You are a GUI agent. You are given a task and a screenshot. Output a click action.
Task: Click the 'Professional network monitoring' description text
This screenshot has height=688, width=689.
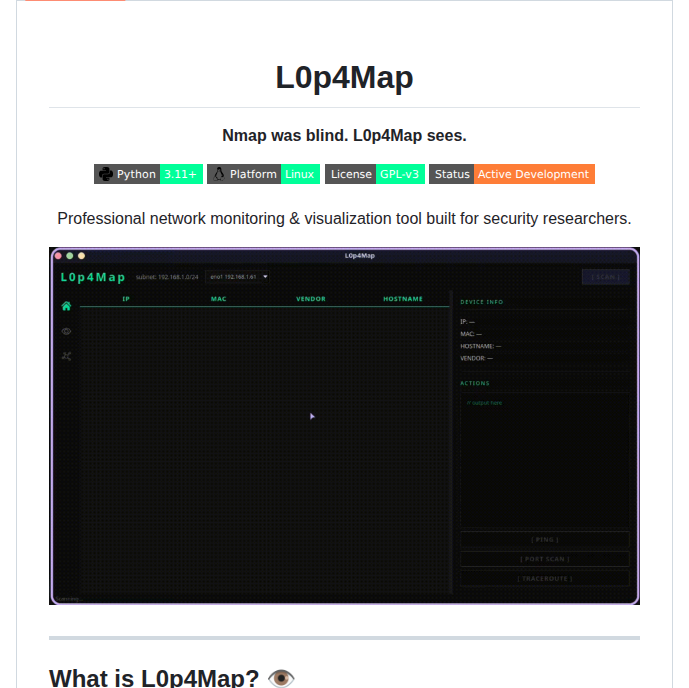344,218
